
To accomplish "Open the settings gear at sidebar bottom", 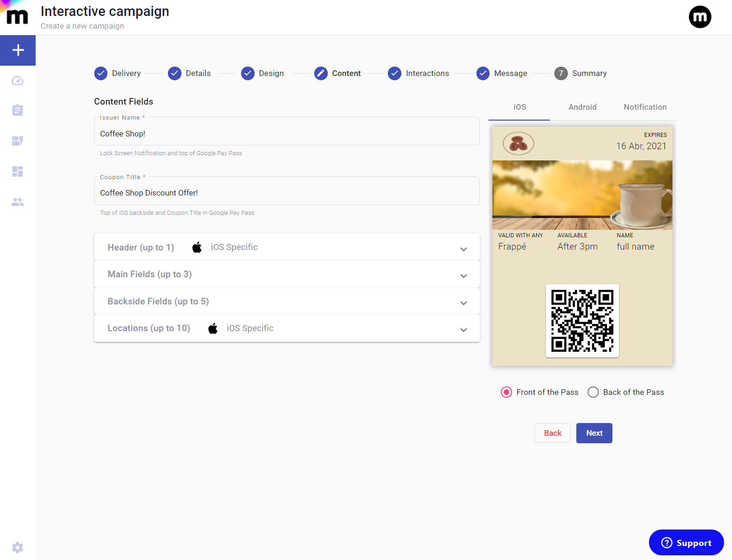I will tap(18, 547).
